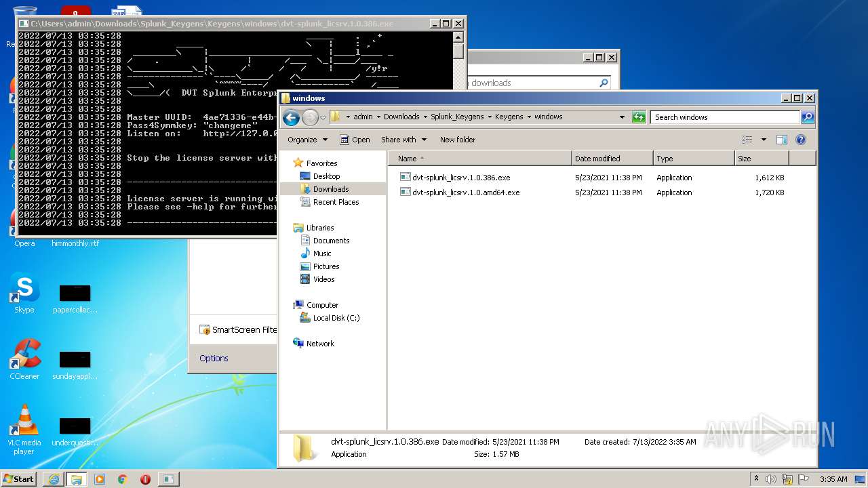Click the network tray icon
The image size is (868, 488).
click(787, 479)
